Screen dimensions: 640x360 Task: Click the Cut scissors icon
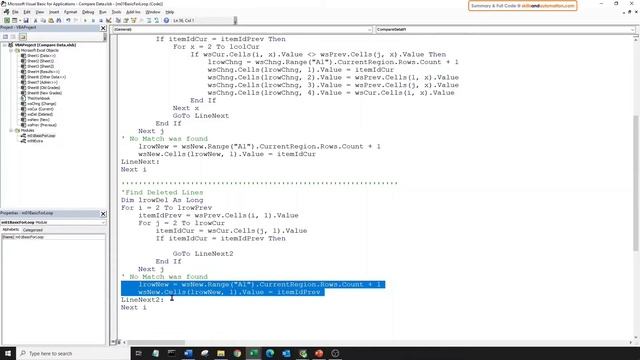pos(36,20)
